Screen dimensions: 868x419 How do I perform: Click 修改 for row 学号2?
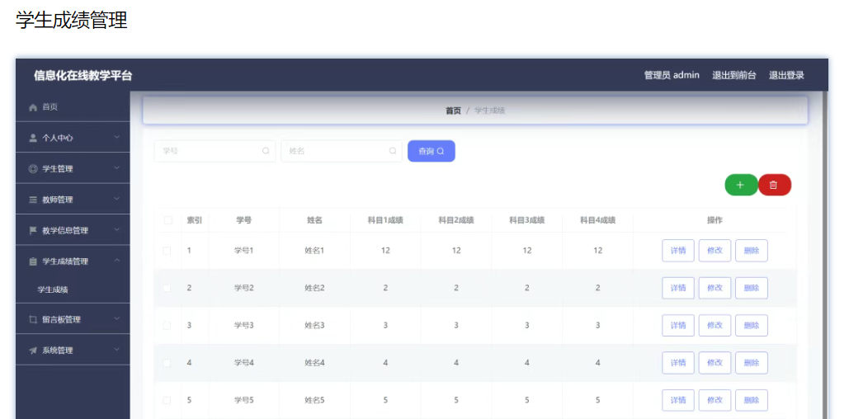coord(715,288)
